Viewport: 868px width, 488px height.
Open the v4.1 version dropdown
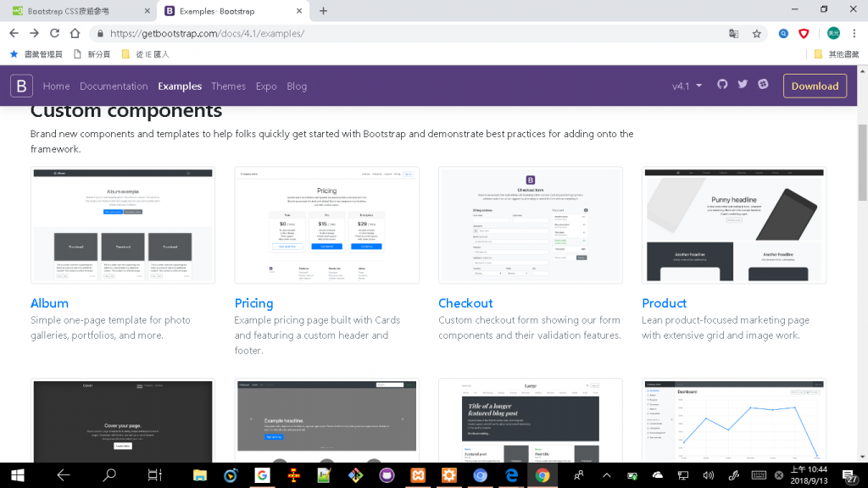click(687, 86)
